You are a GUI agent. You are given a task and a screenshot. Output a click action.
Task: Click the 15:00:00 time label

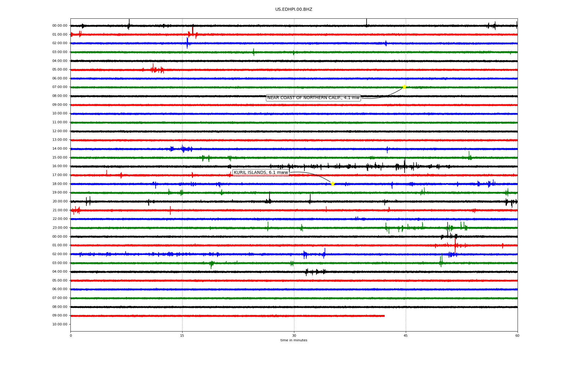point(60,158)
